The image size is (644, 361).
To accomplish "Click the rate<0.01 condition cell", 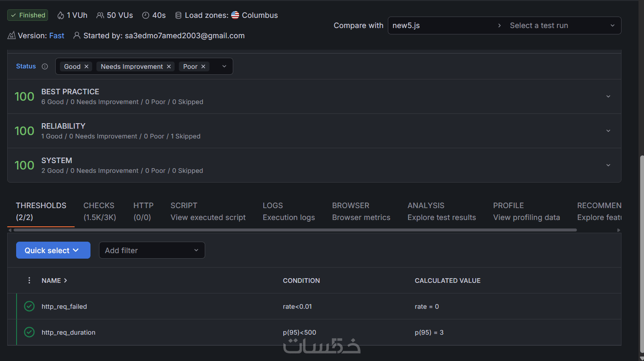I will coord(297,307).
